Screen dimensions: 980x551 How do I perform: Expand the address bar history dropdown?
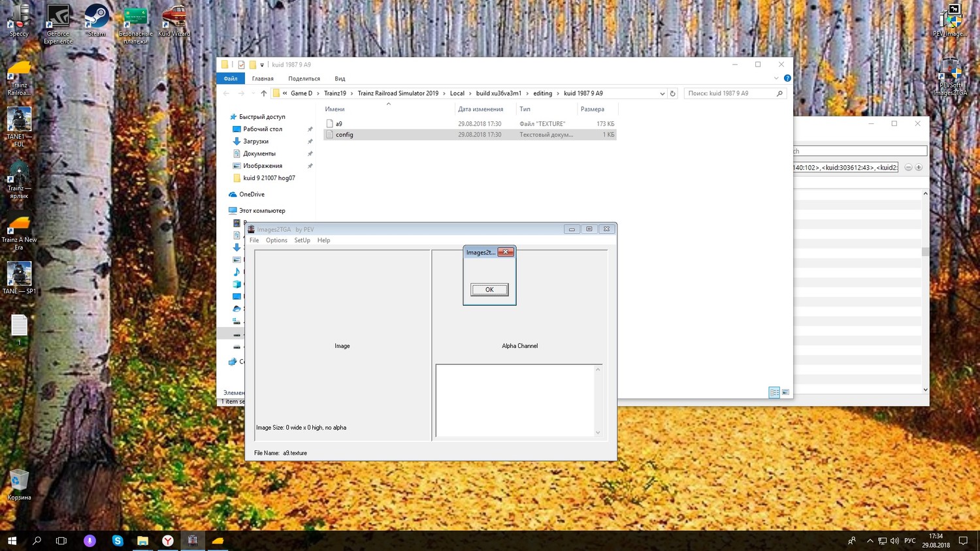pyautogui.click(x=662, y=93)
